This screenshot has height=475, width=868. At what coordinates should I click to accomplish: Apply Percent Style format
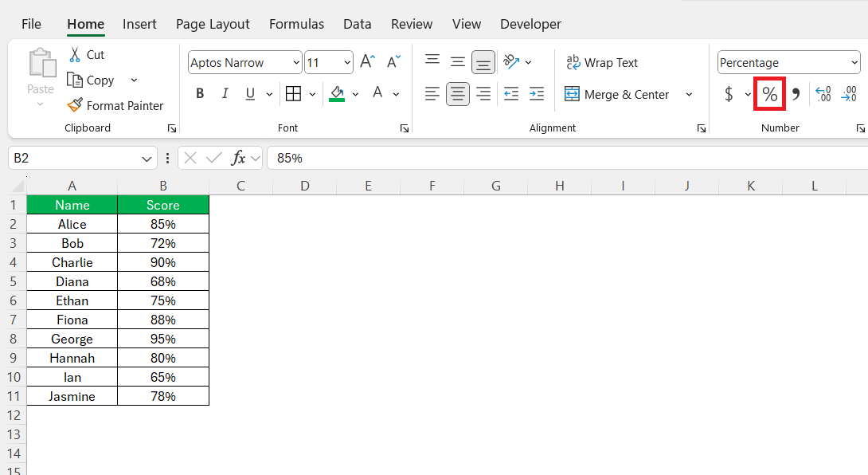[x=769, y=94]
